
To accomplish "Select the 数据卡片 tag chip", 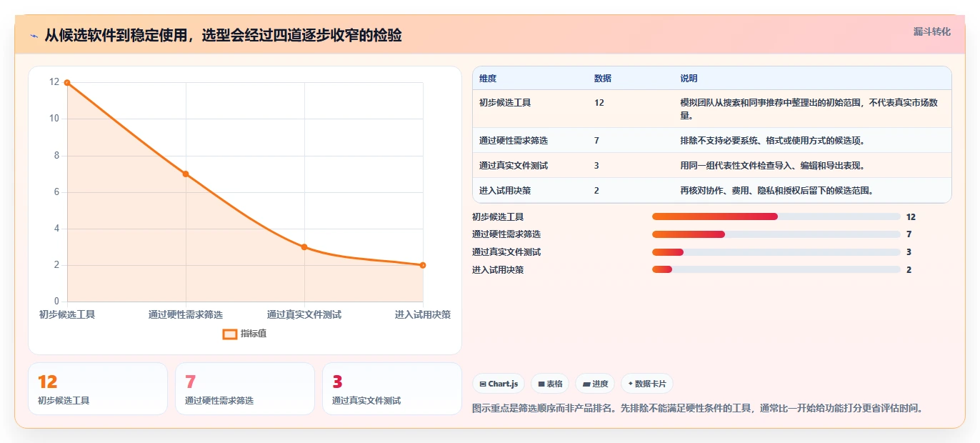I will point(647,384).
